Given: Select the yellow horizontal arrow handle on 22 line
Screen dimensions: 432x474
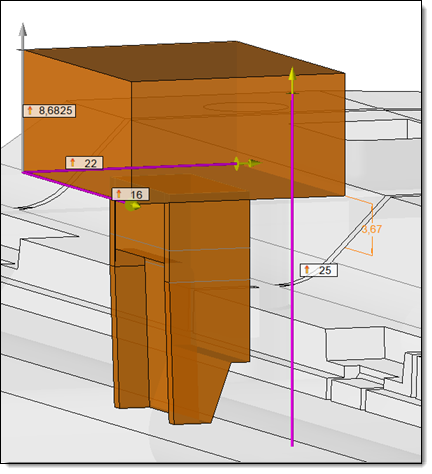Looking at the screenshot, I should pyautogui.click(x=248, y=163).
